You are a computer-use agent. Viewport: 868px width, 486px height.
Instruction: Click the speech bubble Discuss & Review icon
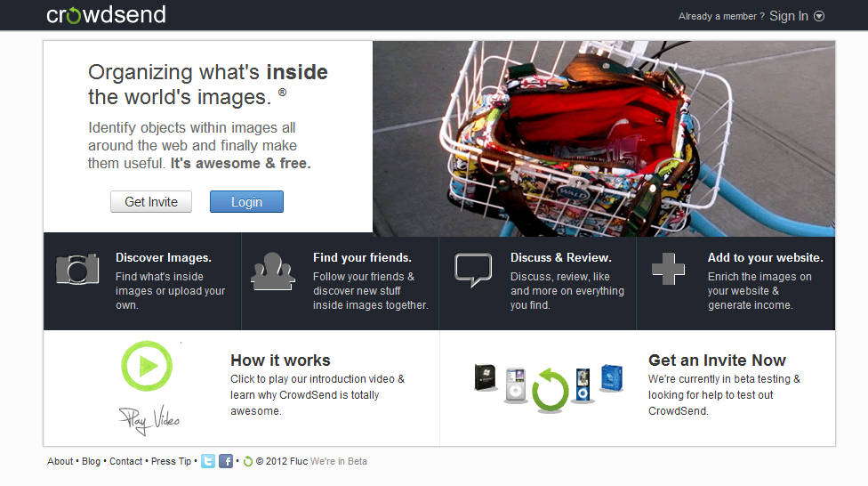[x=473, y=270]
